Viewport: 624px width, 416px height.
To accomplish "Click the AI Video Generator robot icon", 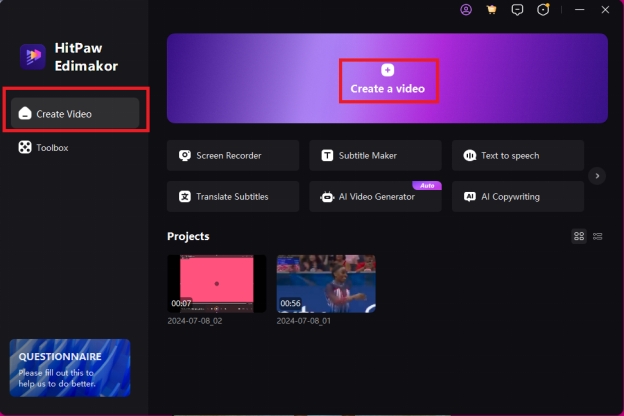I will coord(327,197).
